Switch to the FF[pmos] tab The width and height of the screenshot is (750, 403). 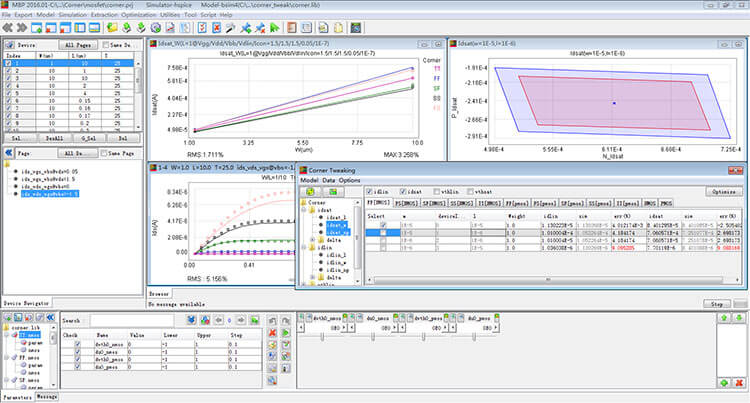click(517, 203)
